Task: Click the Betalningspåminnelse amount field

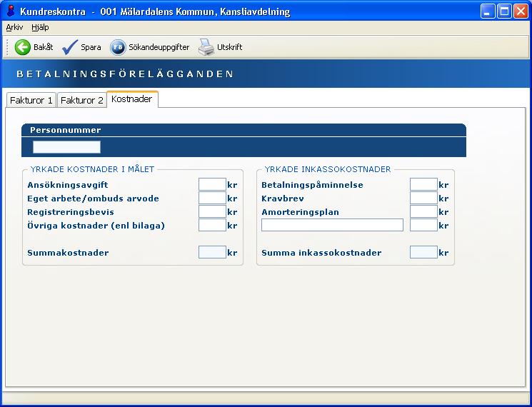Action: coord(423,184)
